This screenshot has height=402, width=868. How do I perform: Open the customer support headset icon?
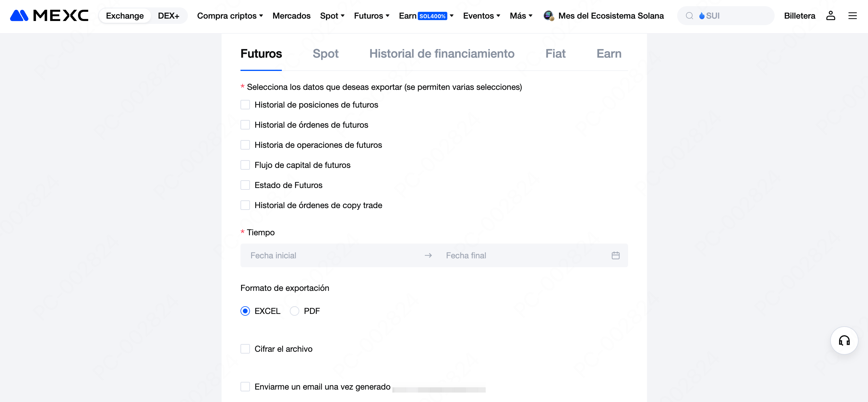[844, 340]
